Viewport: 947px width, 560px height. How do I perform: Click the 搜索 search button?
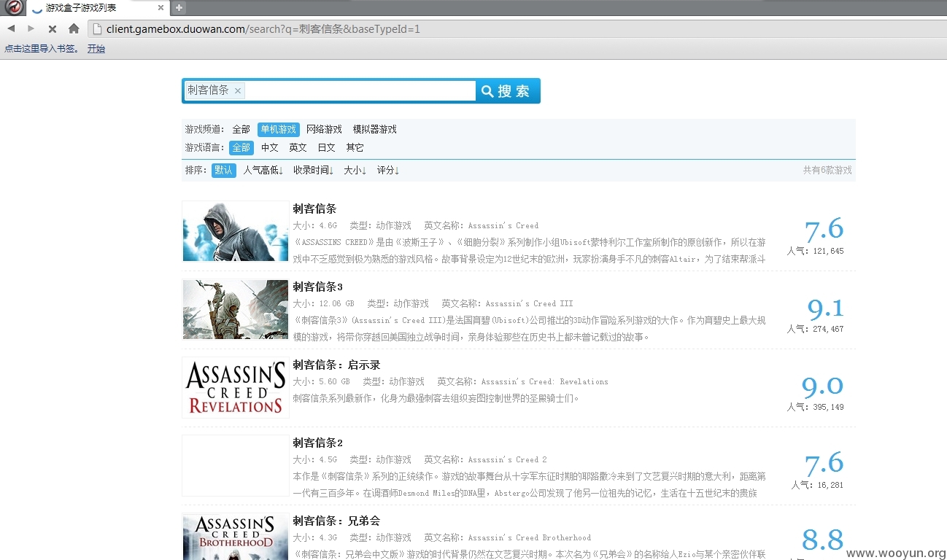tap(508, 91)
